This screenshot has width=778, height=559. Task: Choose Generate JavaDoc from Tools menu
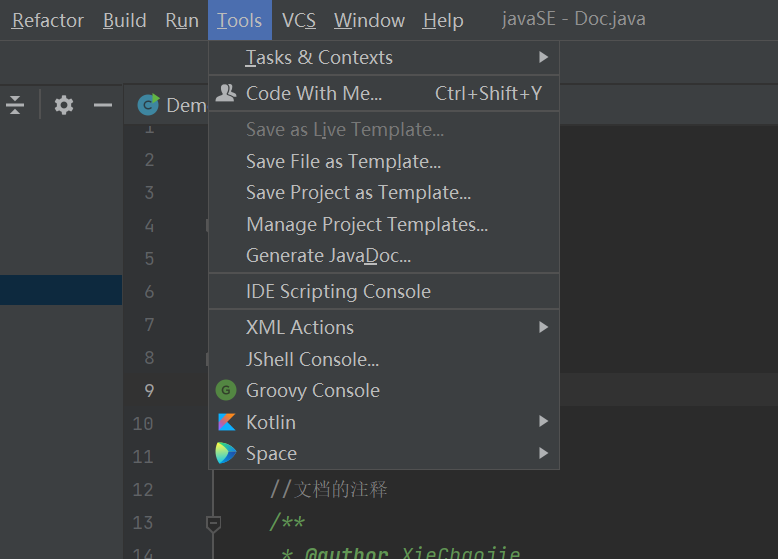click(x=328, y=255)
